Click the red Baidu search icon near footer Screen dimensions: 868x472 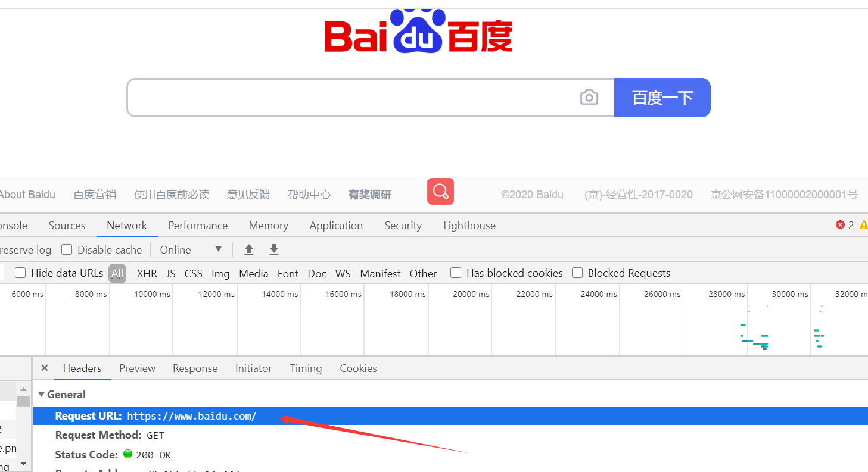point(440,191)
